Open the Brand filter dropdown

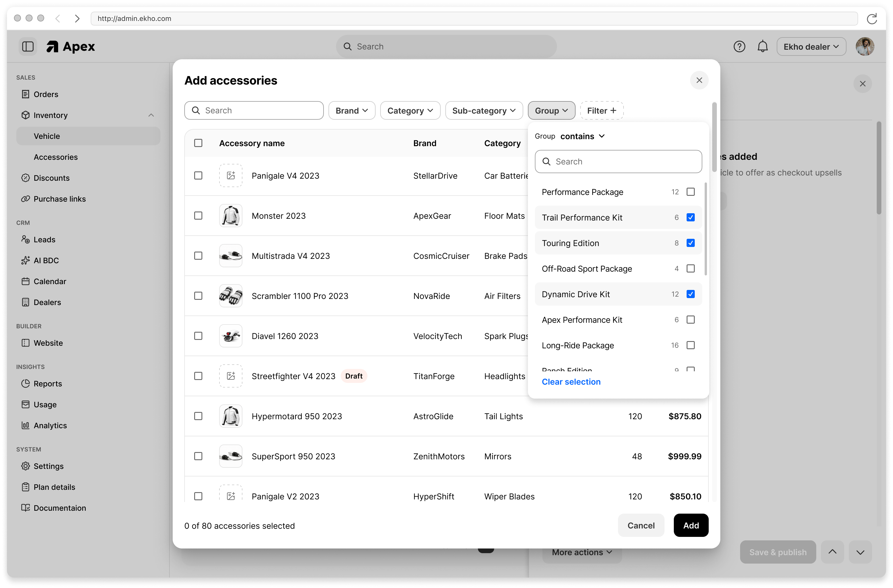[x=351, y=110]
